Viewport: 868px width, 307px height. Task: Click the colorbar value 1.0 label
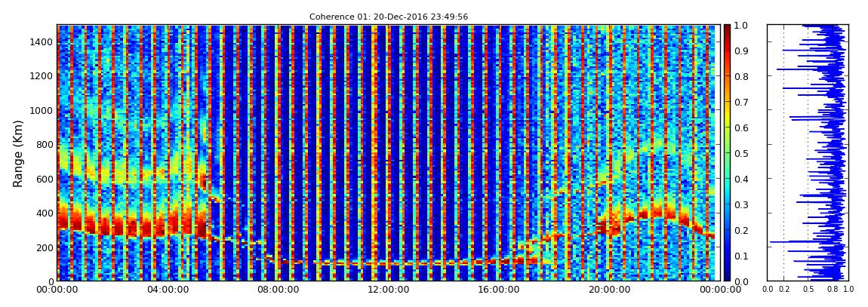tap(740, 26)
